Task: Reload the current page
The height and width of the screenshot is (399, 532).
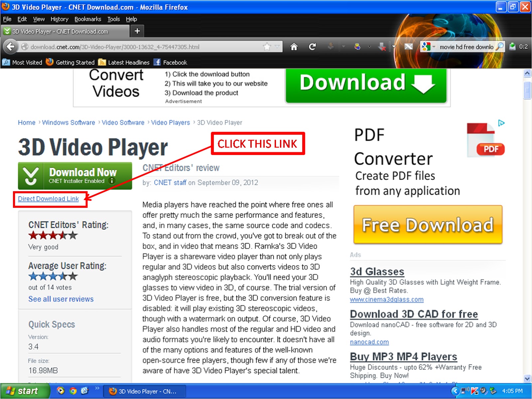Action: pos(312,47)
